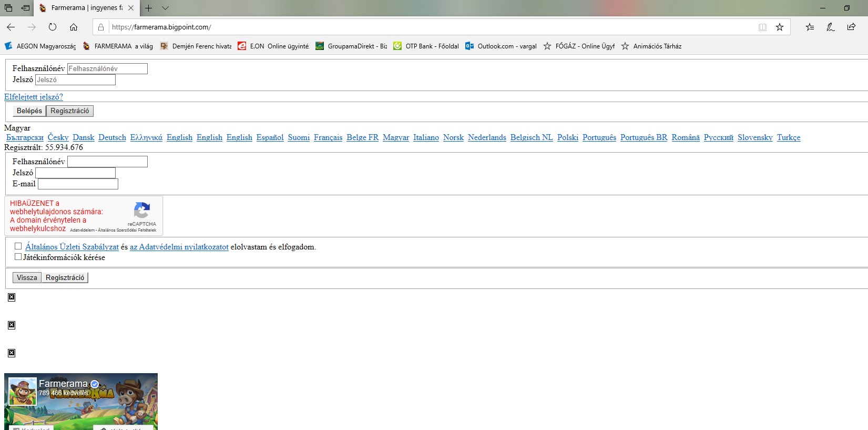Close the Farmerama tab
This screenshot has width=868, height=430.
pyautogui.click(x=131, y=8)
